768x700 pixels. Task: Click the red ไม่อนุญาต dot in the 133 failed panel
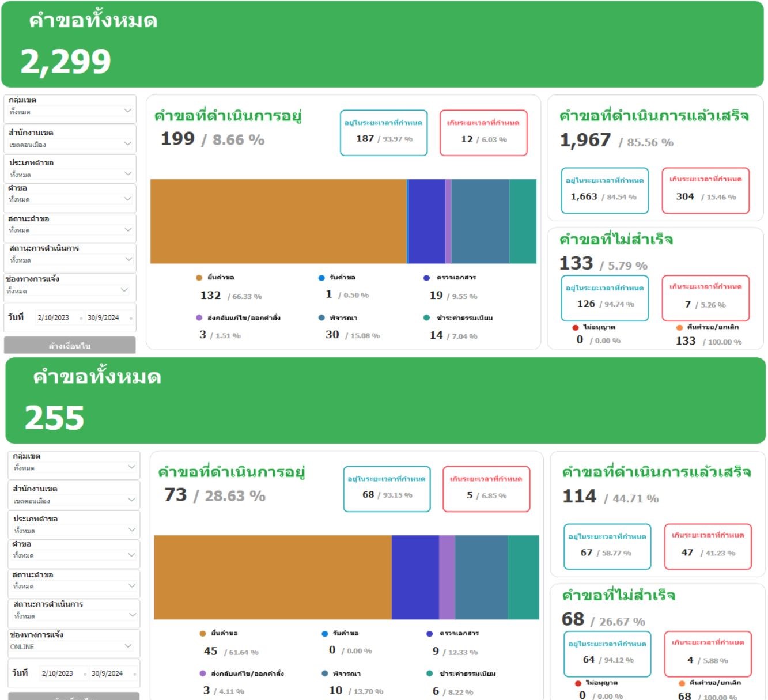pos(575,327)
